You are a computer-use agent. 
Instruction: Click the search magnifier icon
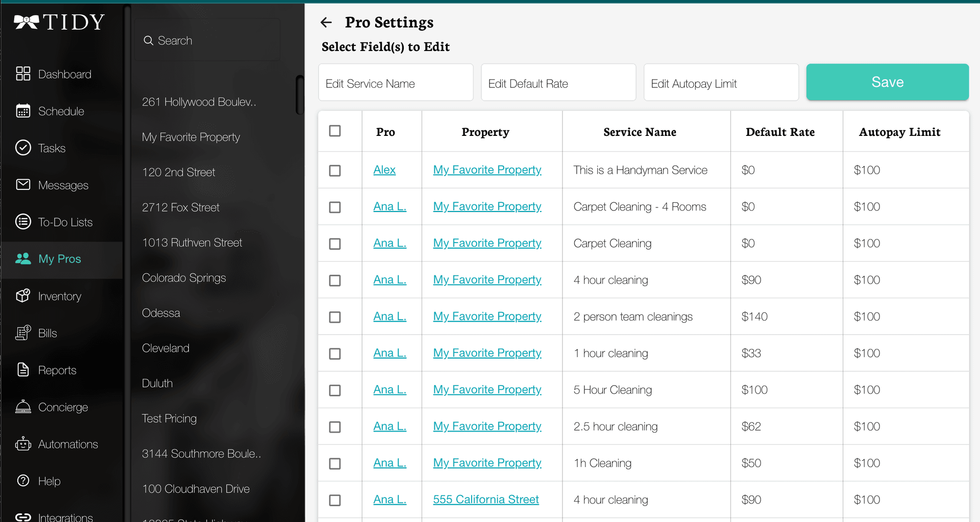click(x=149, y=40)
